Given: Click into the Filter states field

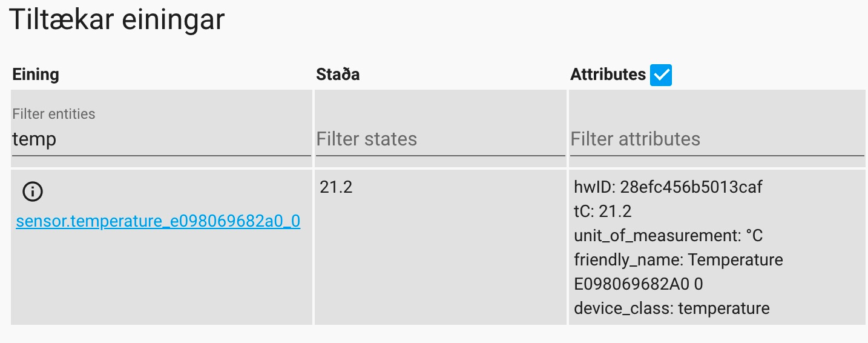Looking at the screenshot, I should (439, 139).
